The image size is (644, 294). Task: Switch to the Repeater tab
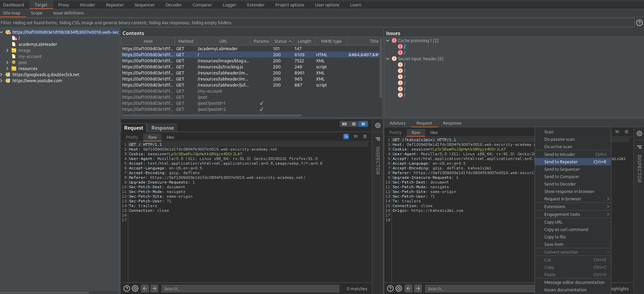click(x=115, y=5)
